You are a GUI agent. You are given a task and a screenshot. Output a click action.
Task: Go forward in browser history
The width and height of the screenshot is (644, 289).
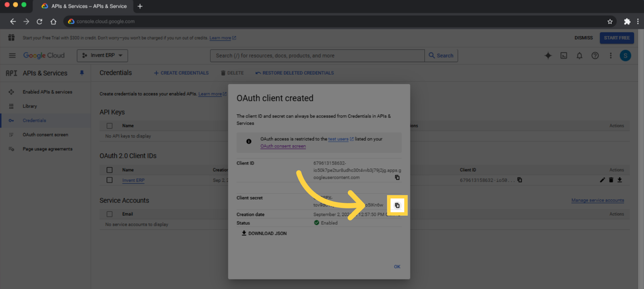pos(26,21)
